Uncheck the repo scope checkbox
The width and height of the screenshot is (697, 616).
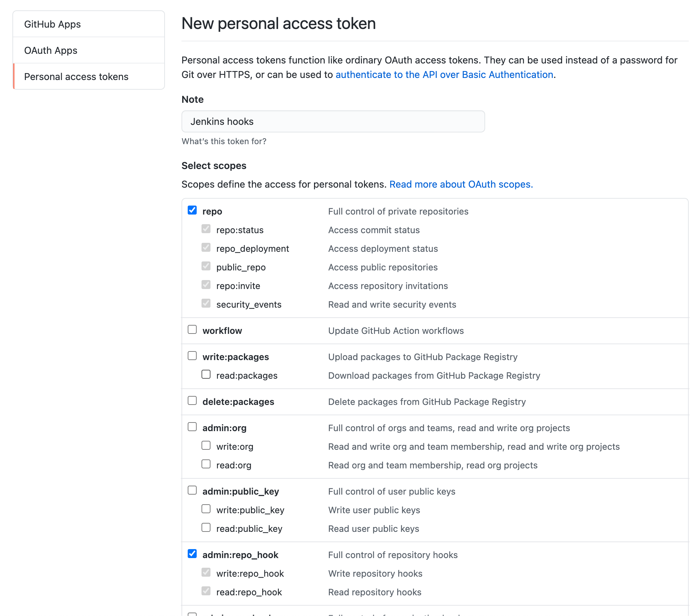192,210
